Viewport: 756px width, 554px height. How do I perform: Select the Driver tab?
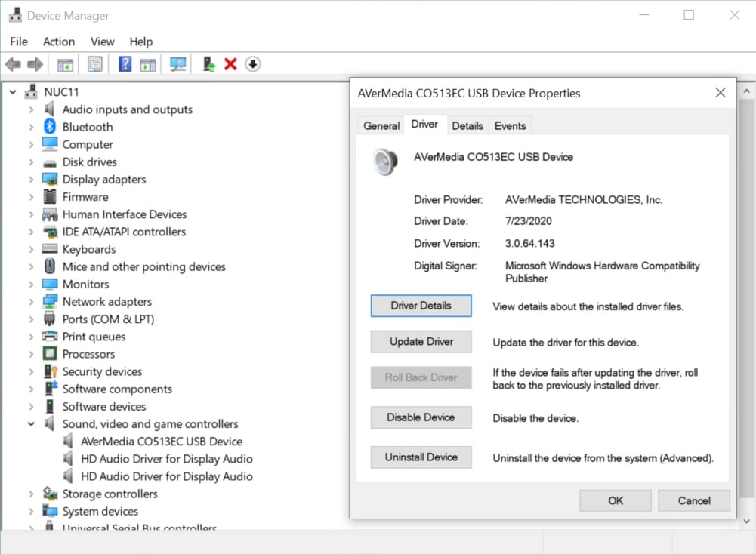pyautogui.click(x=424, y=125)
